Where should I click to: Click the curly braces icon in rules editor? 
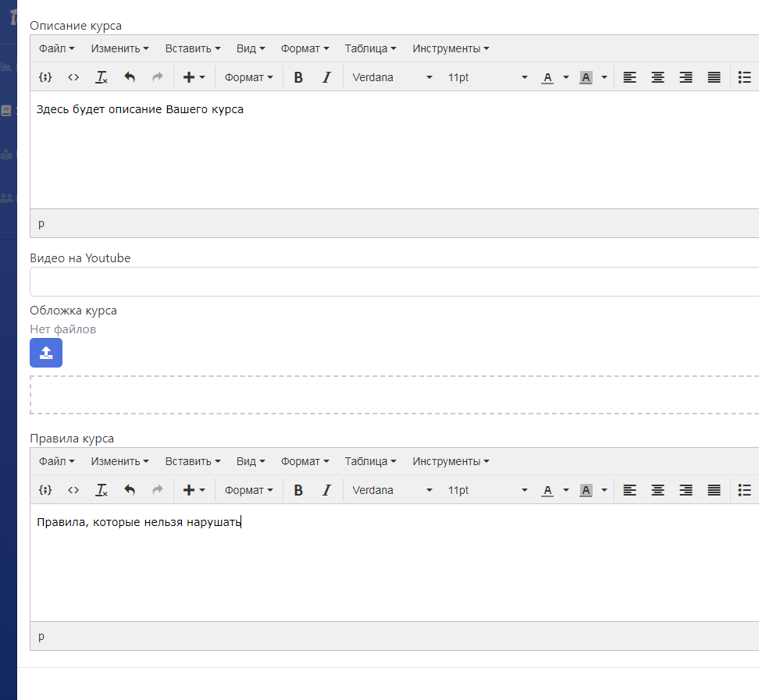(x=45, y=490)
